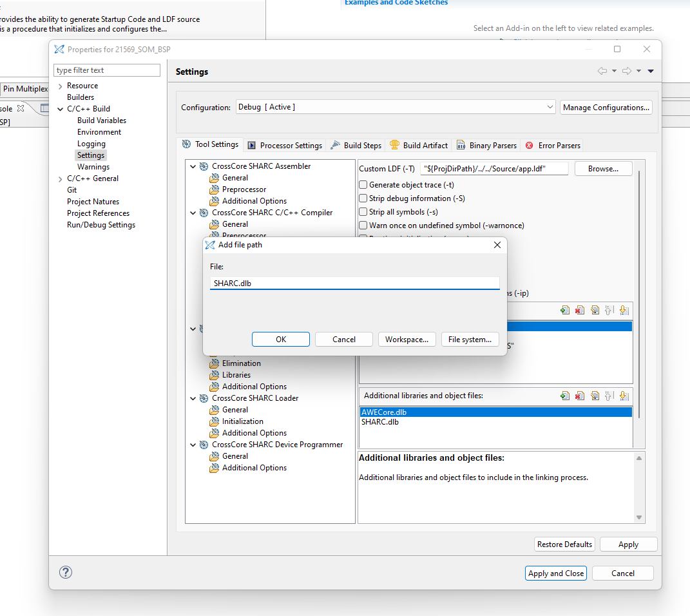Click the Back arrow in Settings header
The width and height of the screenshot is (690, 616).
coord(602,71)
